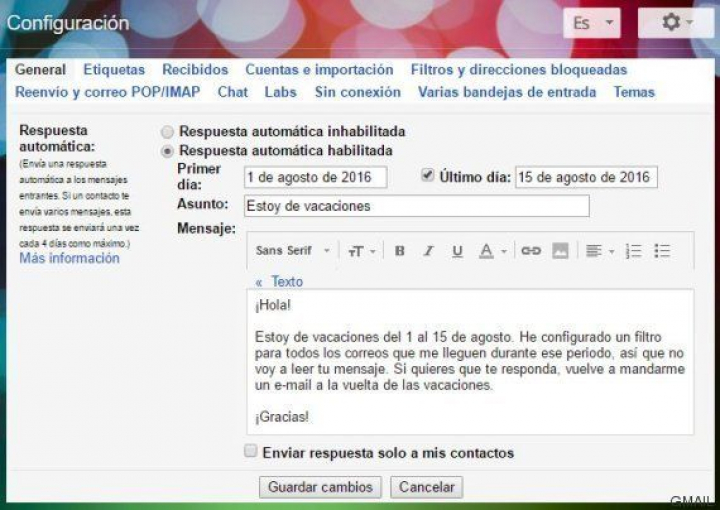This screenshot has height=510, width=720.
Task: Click the underline formatting icon
Action: point(457,251)
